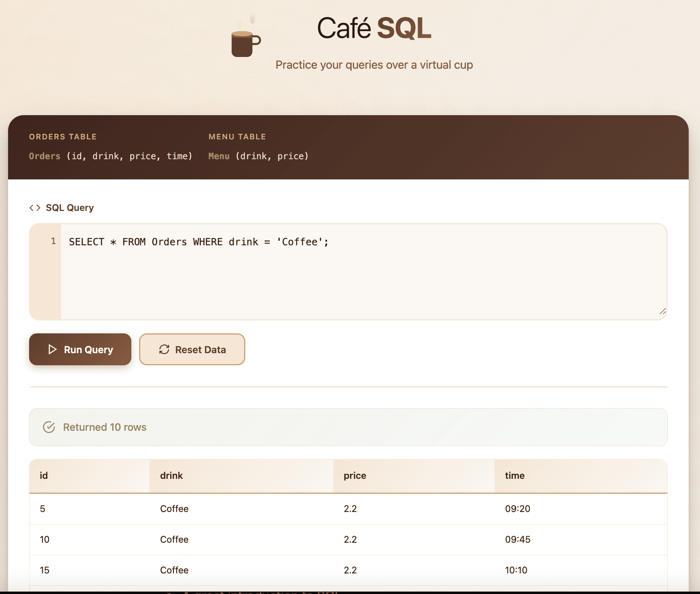Click the id column header
The image size is (700, 594).
[x=44, y=476]
